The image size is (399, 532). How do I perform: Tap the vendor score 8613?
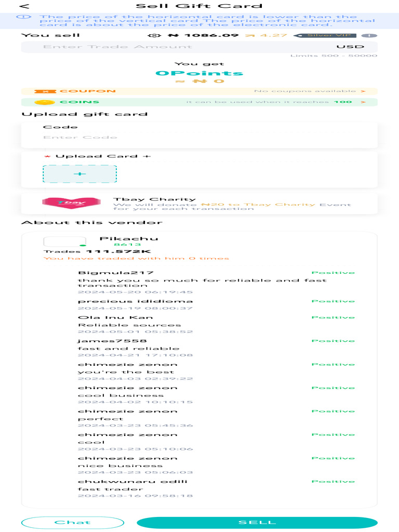[127, 245]
